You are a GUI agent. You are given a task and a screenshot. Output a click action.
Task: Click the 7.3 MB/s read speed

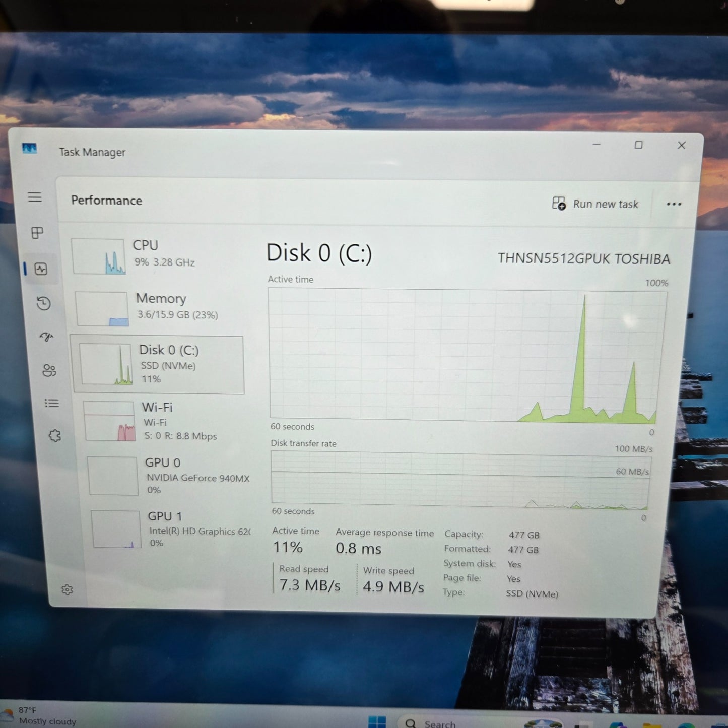310,585
